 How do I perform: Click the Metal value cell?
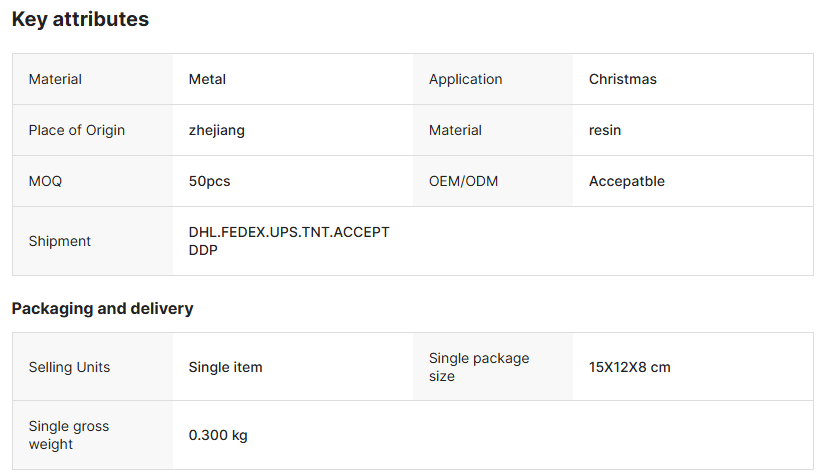(x=208, y=79)
